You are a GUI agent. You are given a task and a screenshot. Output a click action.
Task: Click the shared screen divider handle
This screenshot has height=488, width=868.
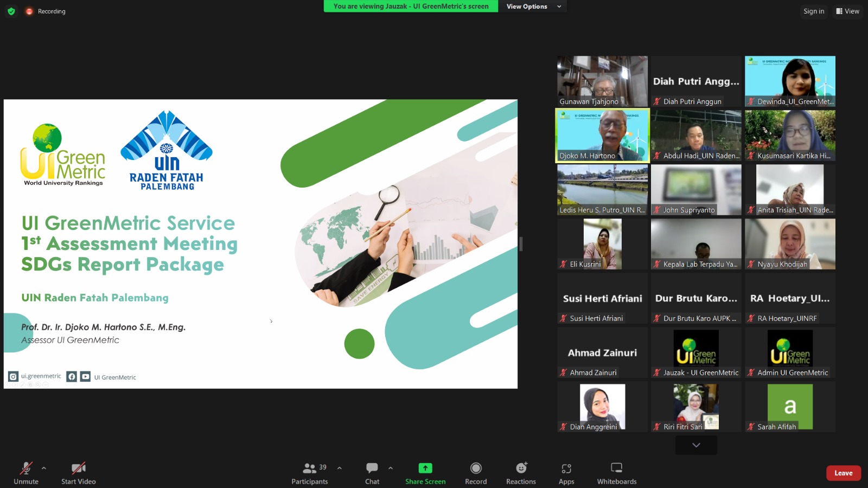[x=521, y=244]
